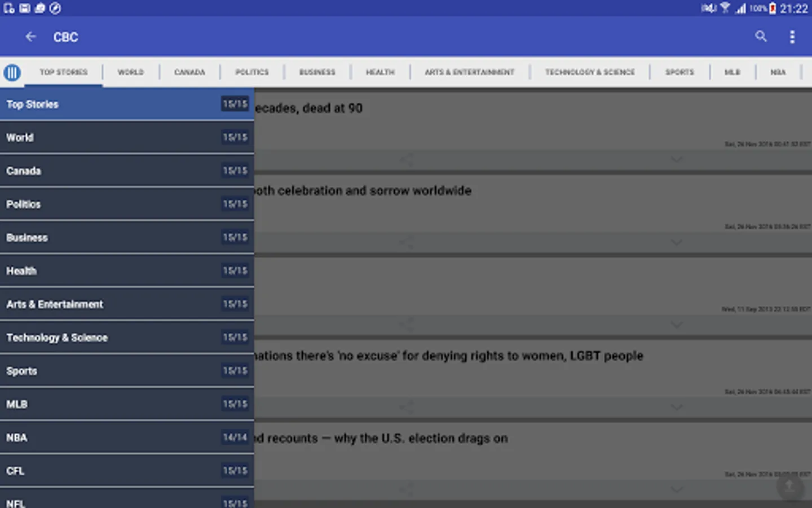Open the 'no excuse for denying rights' headline
The image size is (812, 508).
[449, 356]
